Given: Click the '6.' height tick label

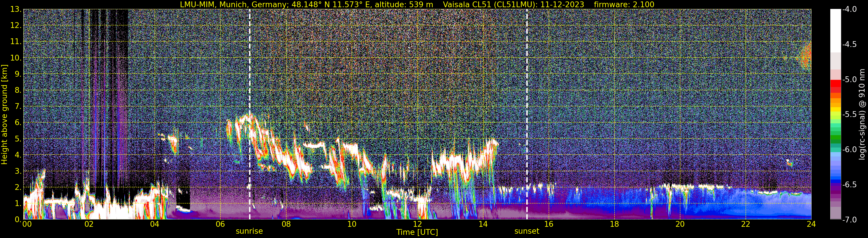Looking at the screenshot, I should (18, 123).
